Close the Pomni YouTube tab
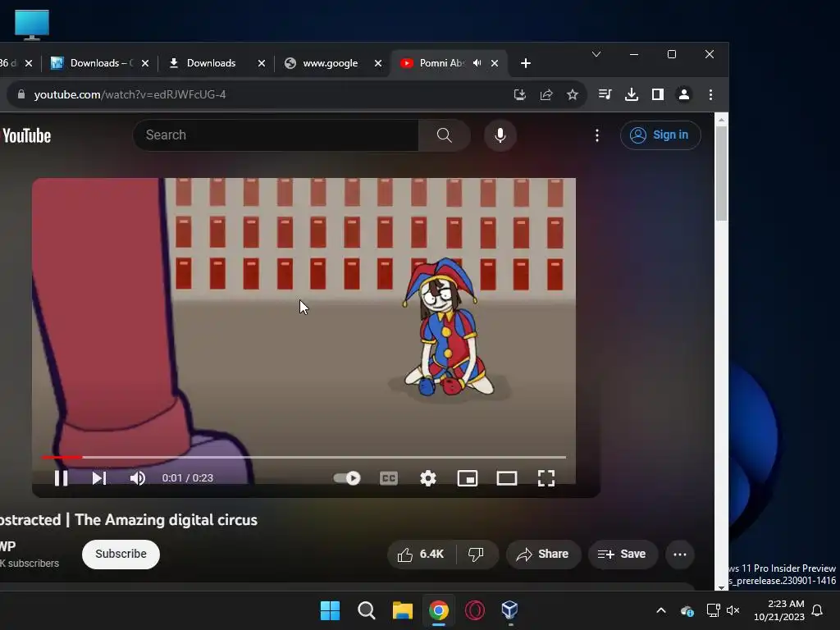840x630 pixels. (495, 63)
